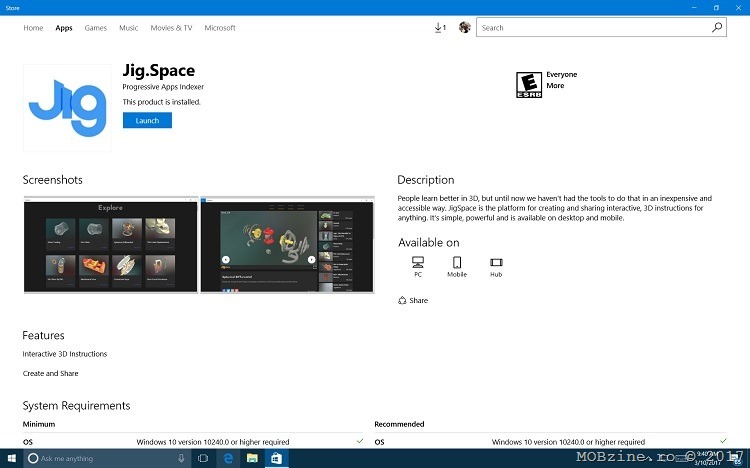Open the downloads and updates icon
Image resolution: width=750 pixels, height=468 pixels.
(440, 28)
